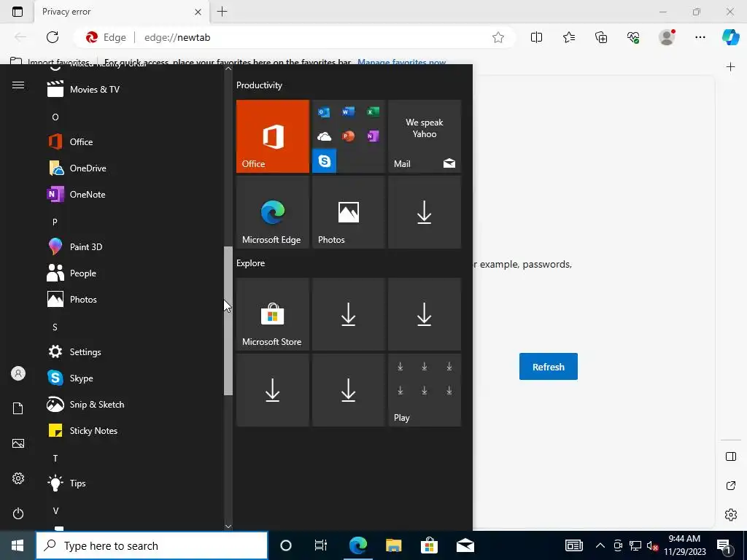Open a new tab with plus button
This screenshot has height=560, width=747.
[222, 12]
